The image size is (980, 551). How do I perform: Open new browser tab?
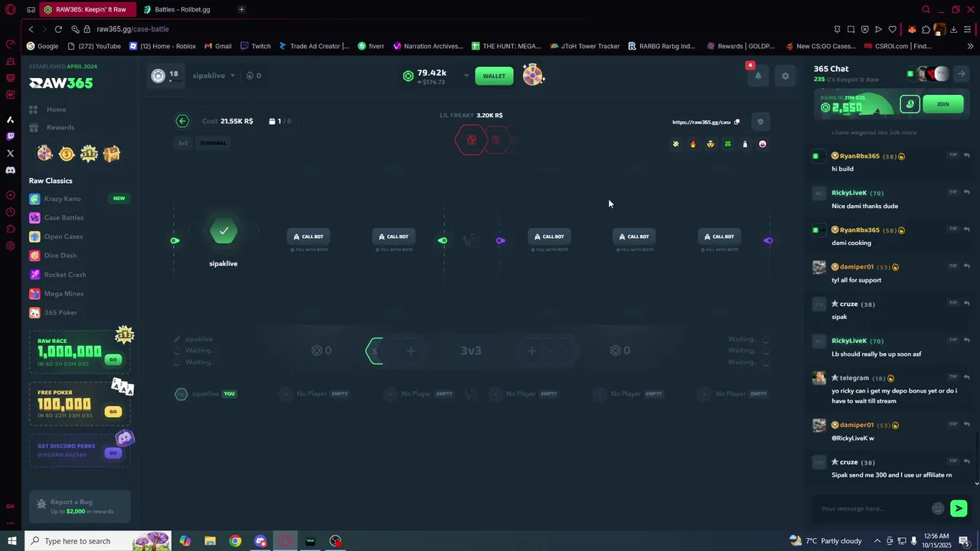click(241, 9)
